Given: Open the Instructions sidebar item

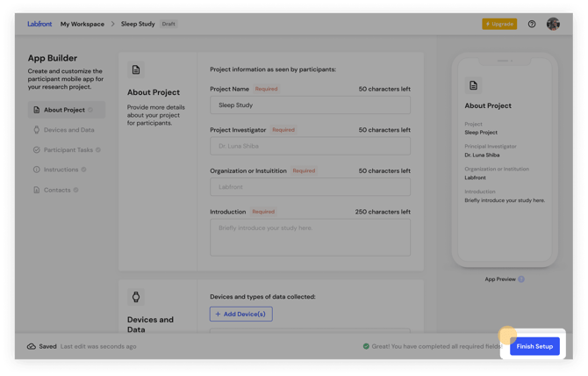Looking at the screenshot, I should pyautogui.click(x=61, y=170).
